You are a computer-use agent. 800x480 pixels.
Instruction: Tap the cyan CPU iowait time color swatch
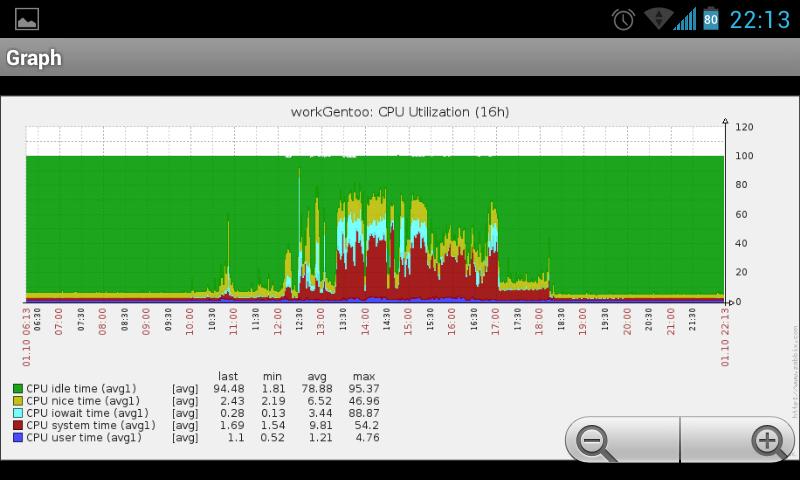(x=18, y=413)
